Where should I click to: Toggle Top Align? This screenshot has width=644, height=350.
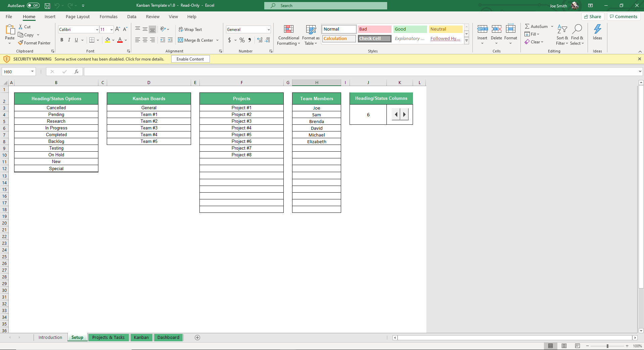pyautogui.click(x=138, y=30)
